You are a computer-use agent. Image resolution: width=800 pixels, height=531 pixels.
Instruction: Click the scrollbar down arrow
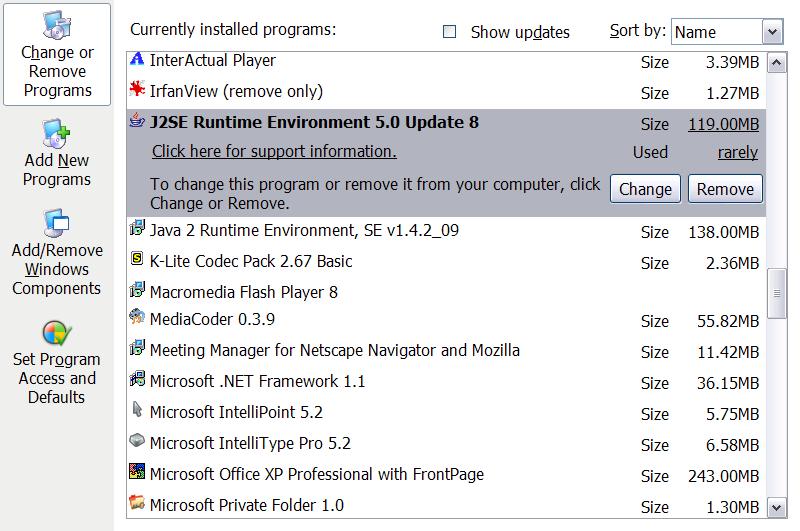(777, 508)
